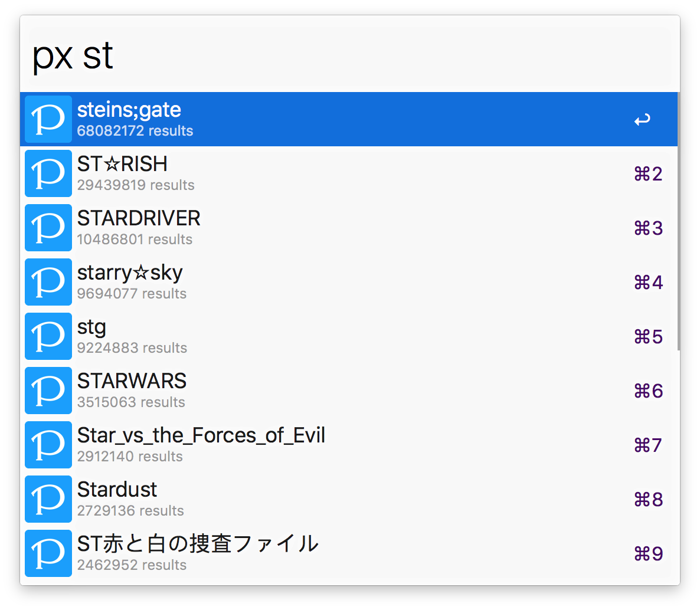Click the pixiv icon beside ST☆RISH
700x610 pixels.
(48, 173)
